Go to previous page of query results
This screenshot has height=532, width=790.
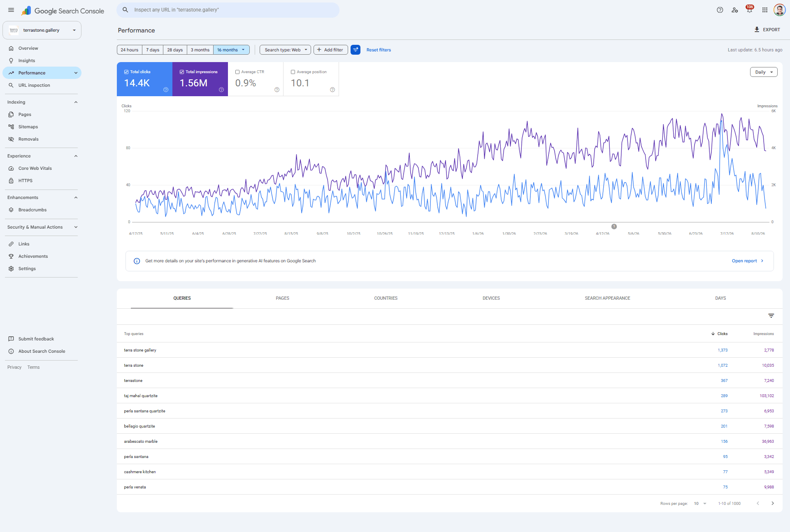[x=757, y=503]
